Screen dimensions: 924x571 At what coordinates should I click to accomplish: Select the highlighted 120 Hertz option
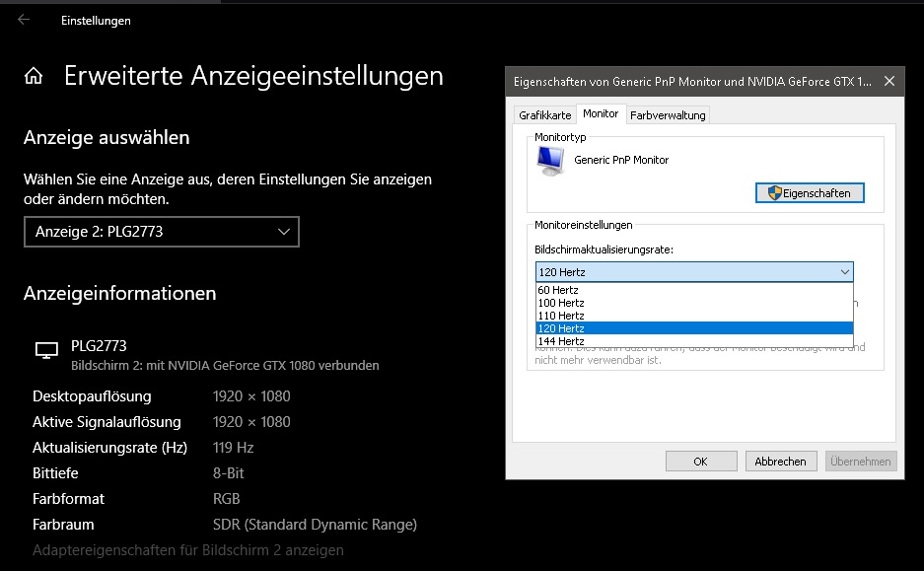694,328
